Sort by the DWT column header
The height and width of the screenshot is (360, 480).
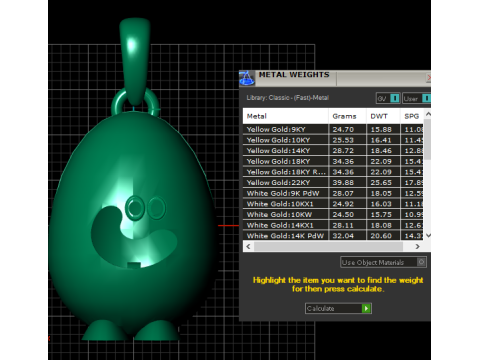click(383, 116)
